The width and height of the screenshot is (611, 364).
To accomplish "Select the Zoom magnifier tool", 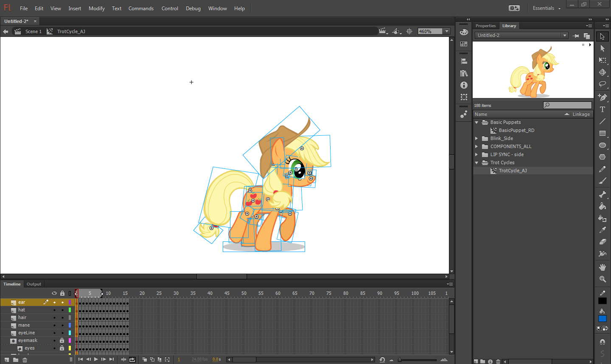I will coord(602,279).
